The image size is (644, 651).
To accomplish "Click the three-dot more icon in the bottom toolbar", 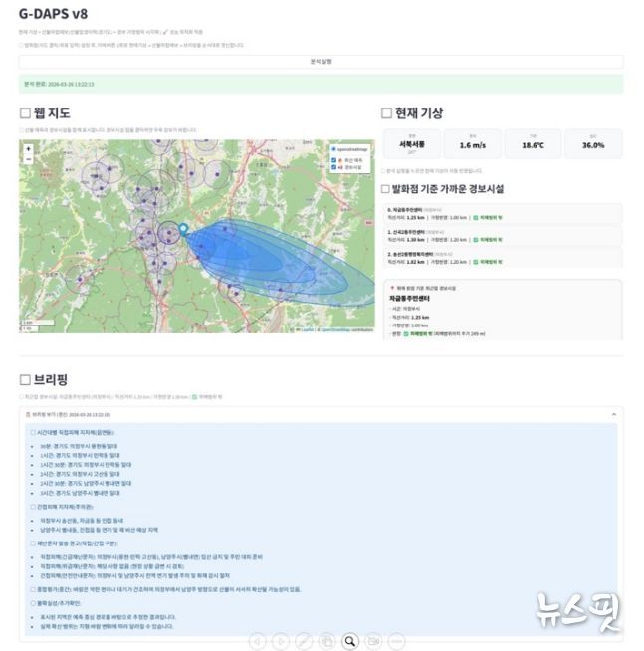I will coord(396,641).
